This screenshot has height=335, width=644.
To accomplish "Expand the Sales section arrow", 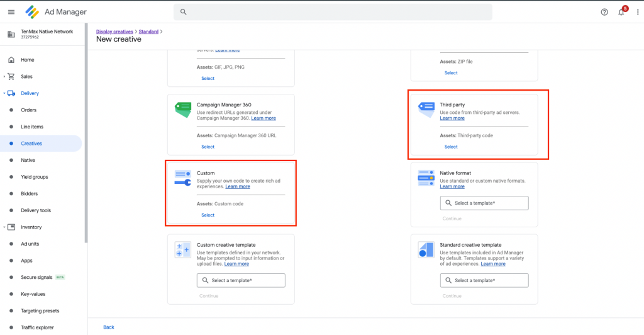I will coord(4,76).
